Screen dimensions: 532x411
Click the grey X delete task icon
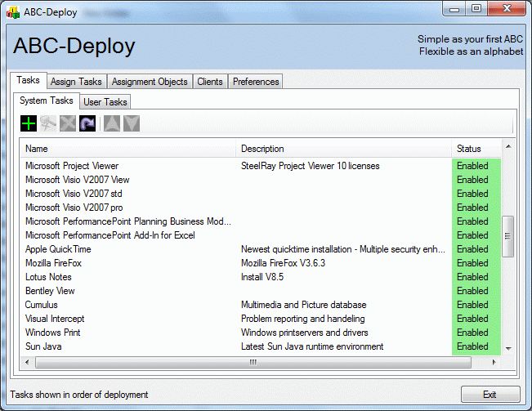68,123
